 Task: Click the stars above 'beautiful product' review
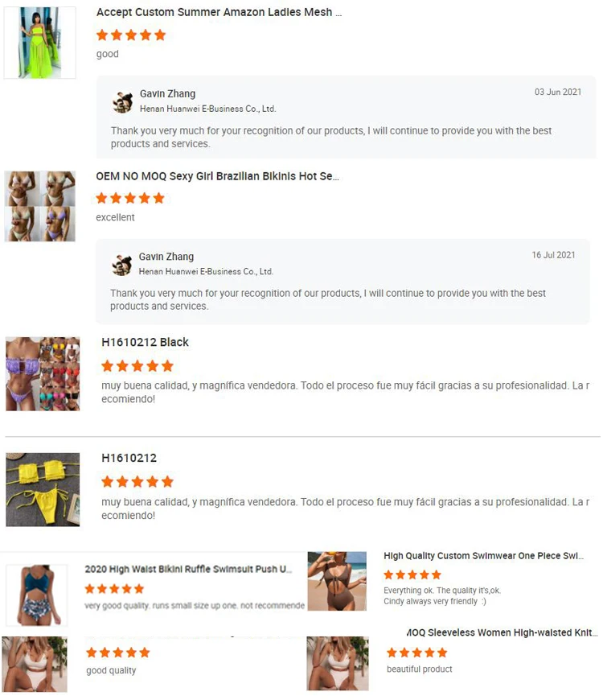click(x=417, y=653)
